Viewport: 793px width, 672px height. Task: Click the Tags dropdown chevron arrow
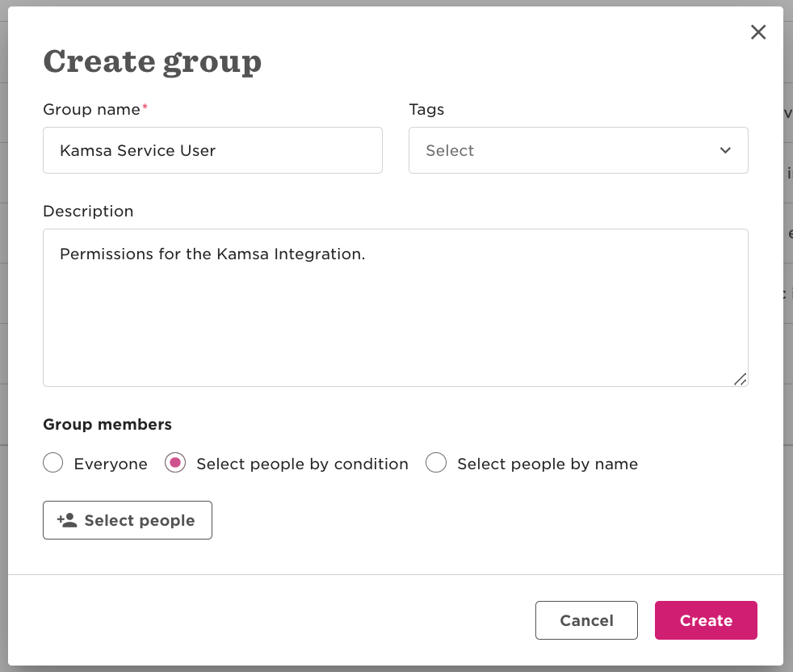tap(725, 150)
